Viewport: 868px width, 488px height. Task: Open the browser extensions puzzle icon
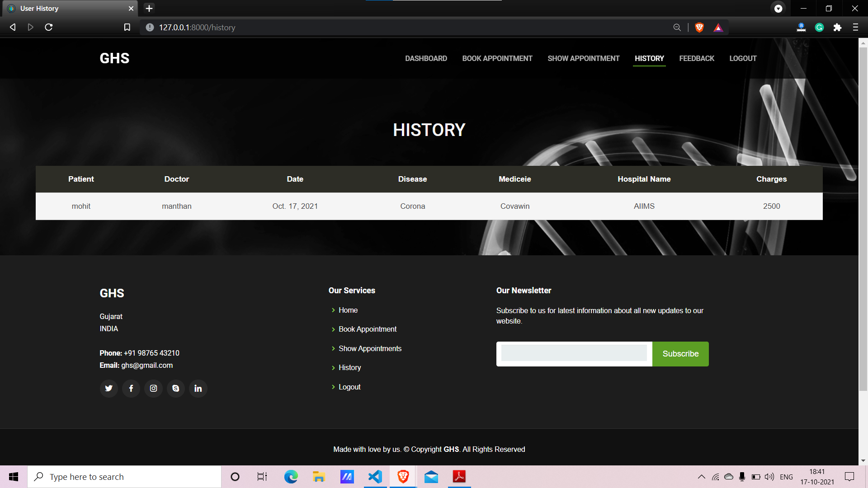tap(837, 28)
